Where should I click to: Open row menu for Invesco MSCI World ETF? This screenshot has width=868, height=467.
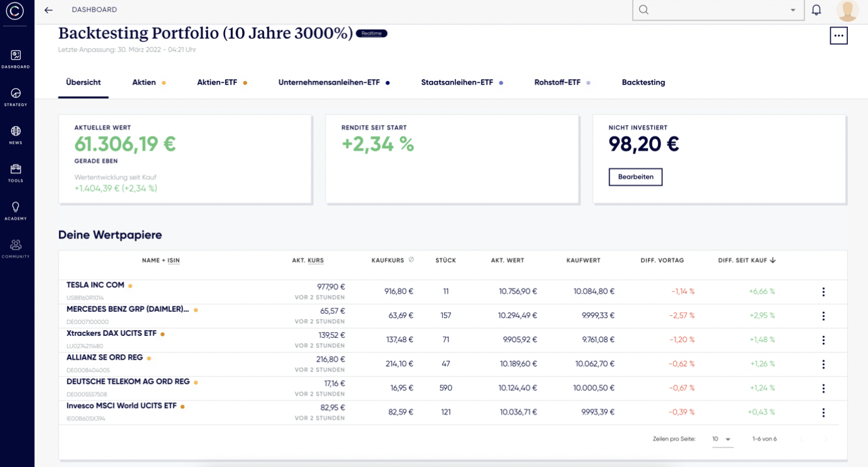(x=823, y=412)
